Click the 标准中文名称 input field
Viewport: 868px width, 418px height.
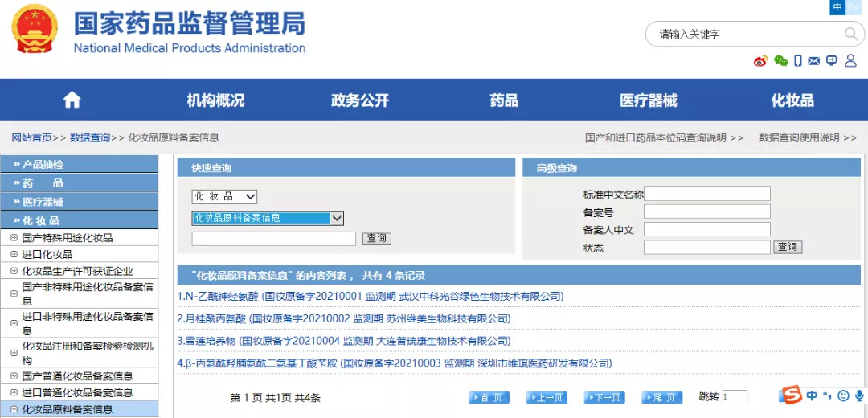click(x=707, y=194)
